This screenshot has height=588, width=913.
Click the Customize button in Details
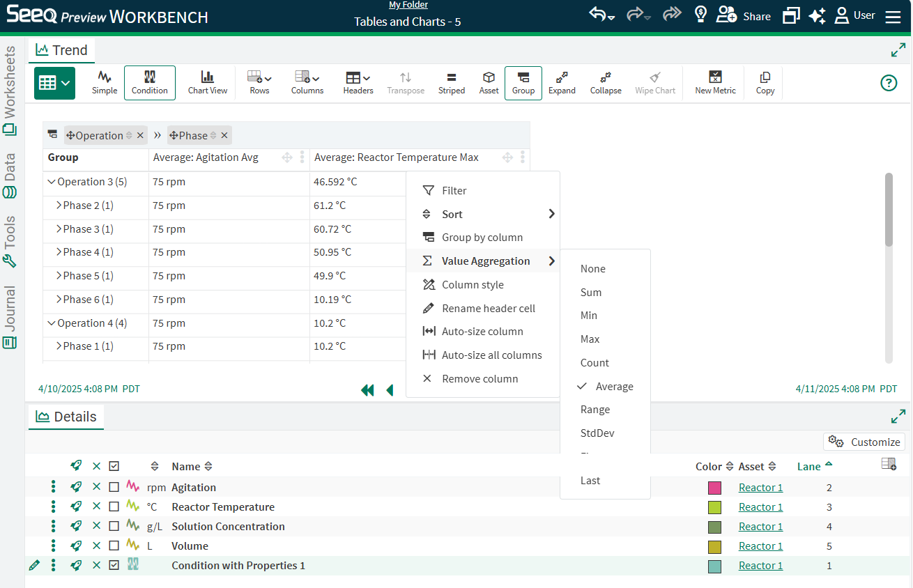tap(864, 442)
